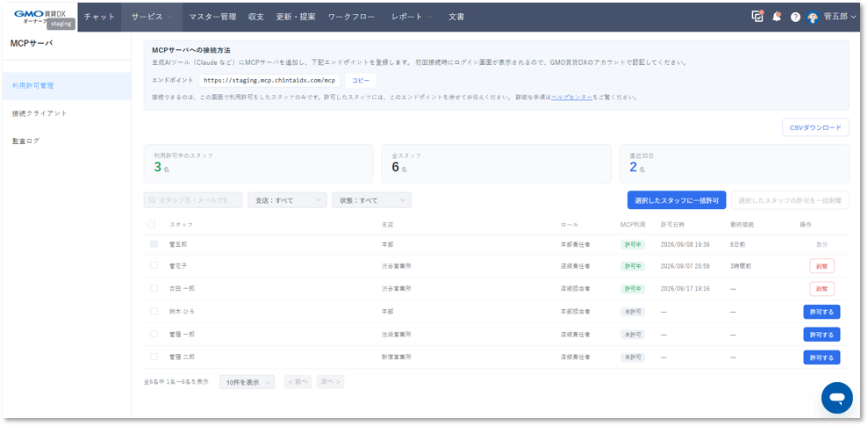
Task: Open the 状態：すべて filter dropdown
Action: [x=371, y=200]
